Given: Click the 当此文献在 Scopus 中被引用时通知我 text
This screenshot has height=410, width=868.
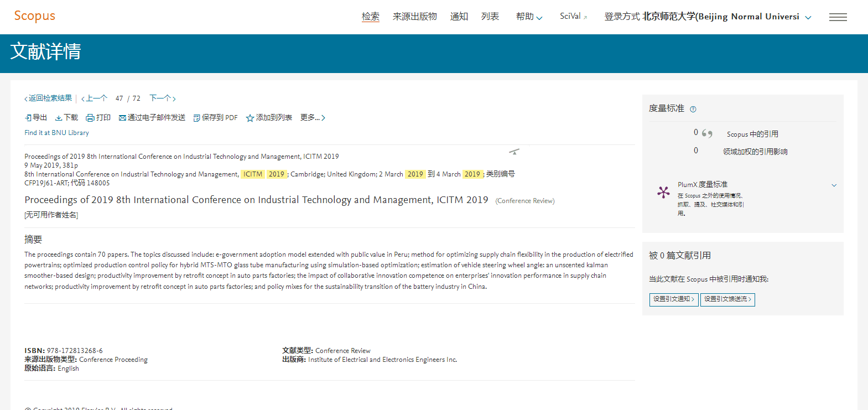Looking at the screenshot, I should [709, 279].
